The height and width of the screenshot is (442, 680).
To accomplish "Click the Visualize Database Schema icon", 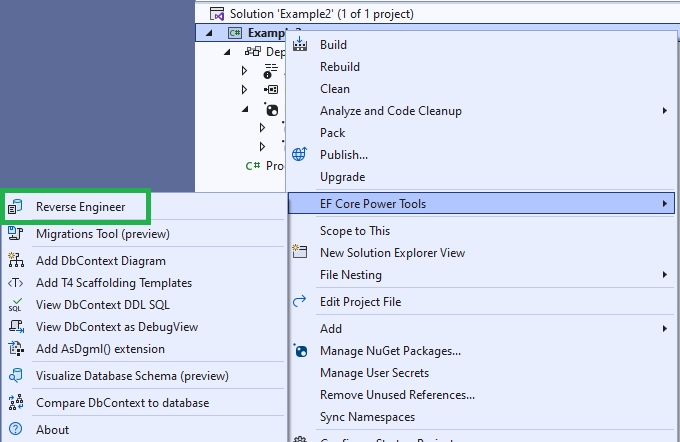I will coord(15,376).
